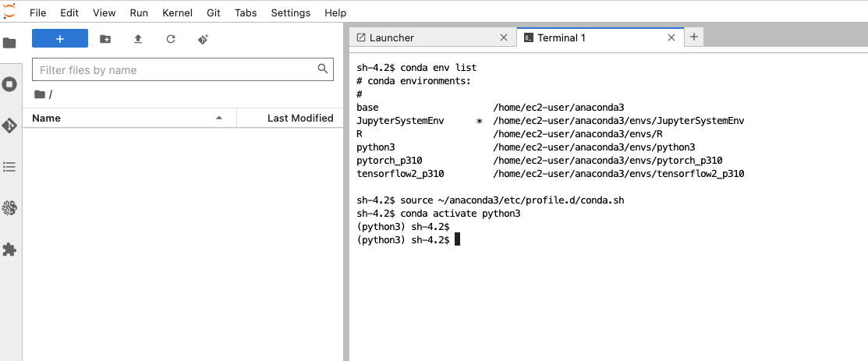Sort files by Name column
The height and width of the screenshot is (361, 868).
129,118
